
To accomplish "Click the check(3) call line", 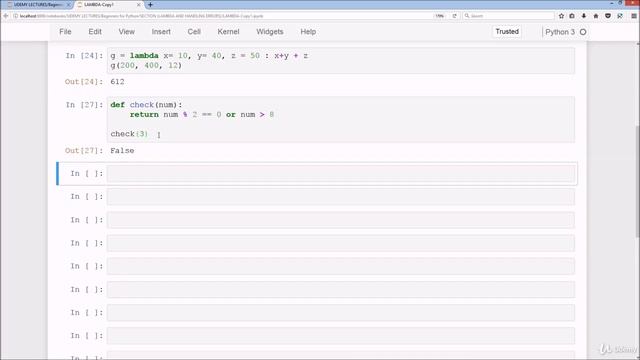I will pos(129,134).
